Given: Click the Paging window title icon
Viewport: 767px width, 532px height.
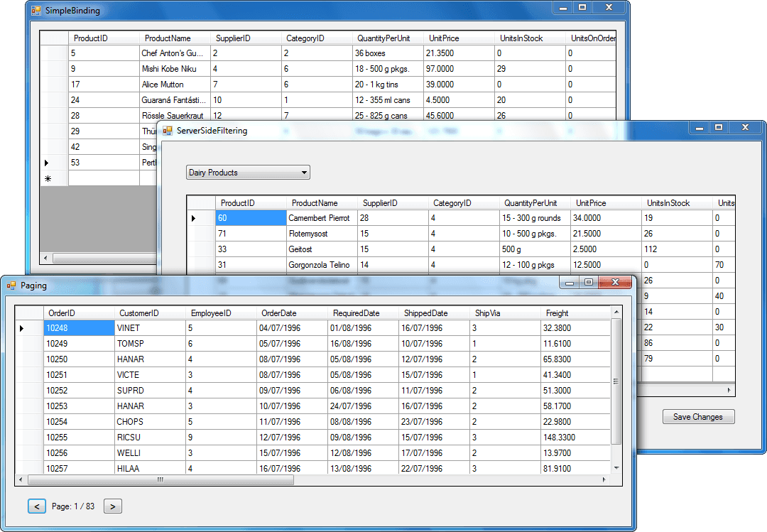Looking at the screenshot, I should click(11, 286).
